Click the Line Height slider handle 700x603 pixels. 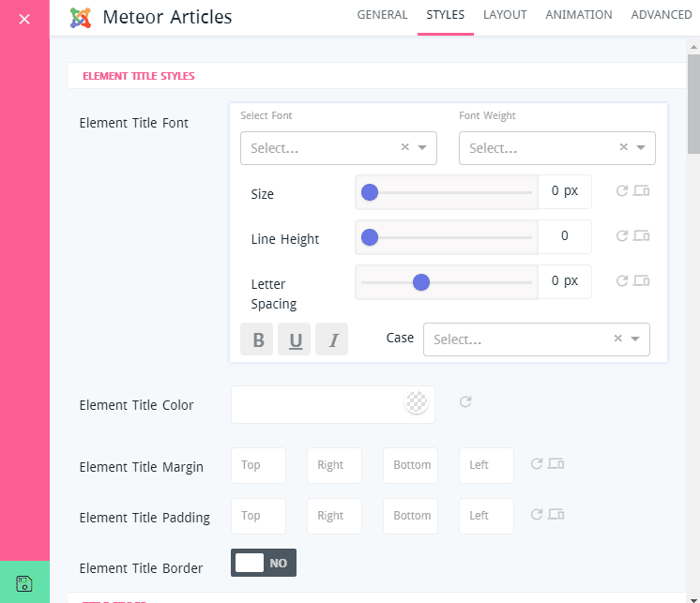370,237
